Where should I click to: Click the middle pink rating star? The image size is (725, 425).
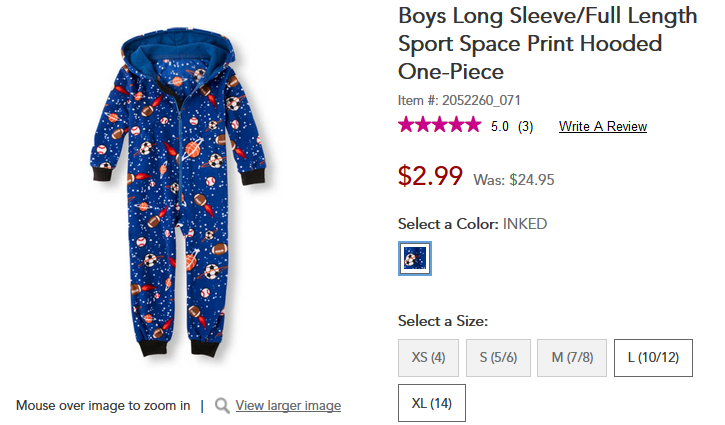(x=440, y=125)
